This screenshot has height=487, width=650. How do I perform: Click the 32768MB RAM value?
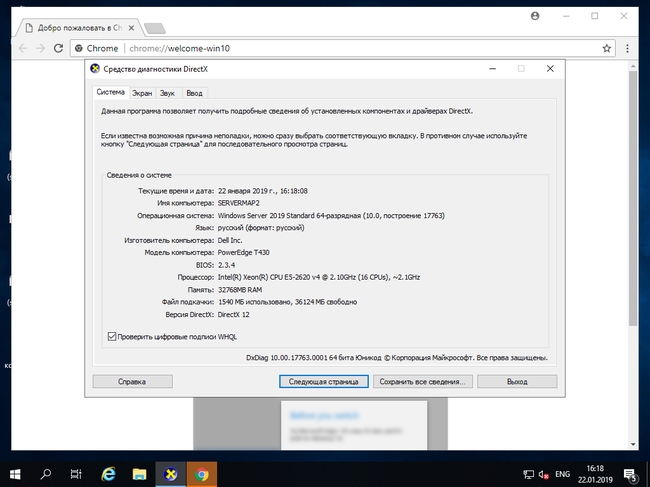240,290
